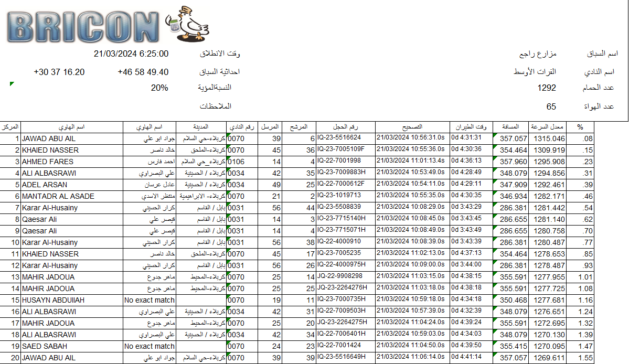
Task: Click the top speed value 1315.046
Action: [x=549, y=138]
